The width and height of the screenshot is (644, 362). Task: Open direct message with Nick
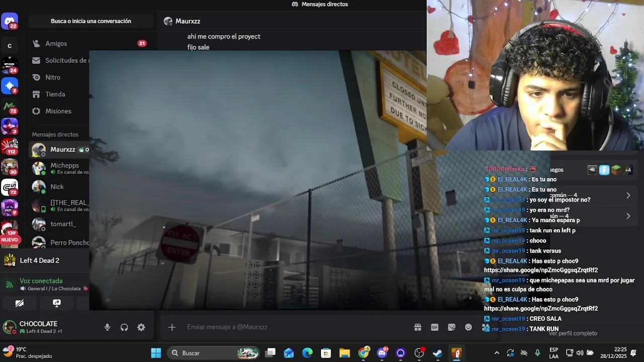[x=59, y=187]
